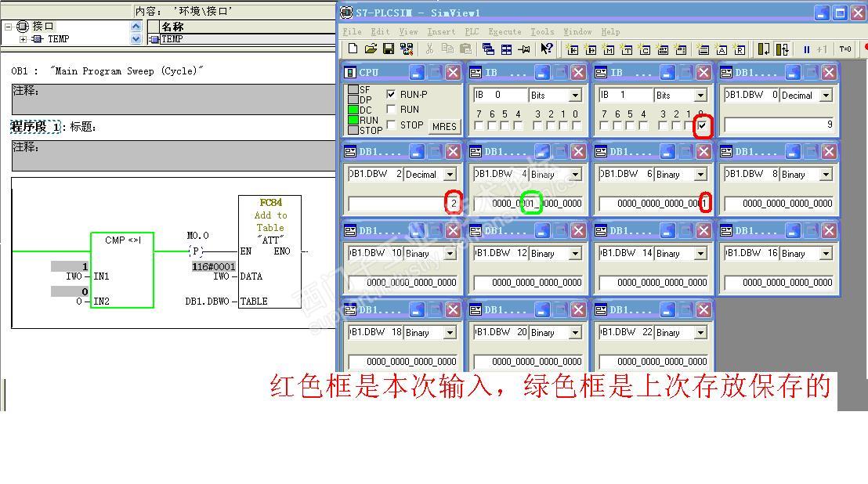This screenshot has width=868, height=484.
Task: Insert an Output Variable view
Action: (x=591, y=50)
